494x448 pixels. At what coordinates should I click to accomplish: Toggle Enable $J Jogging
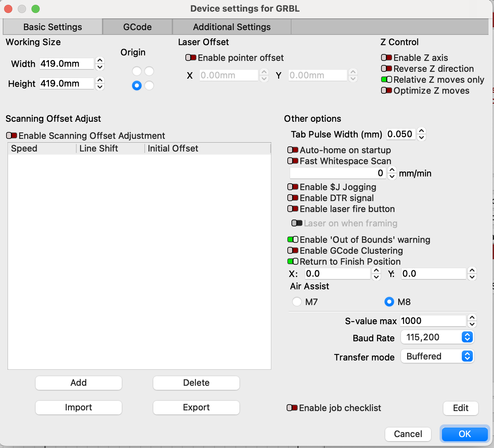(293, 187)
